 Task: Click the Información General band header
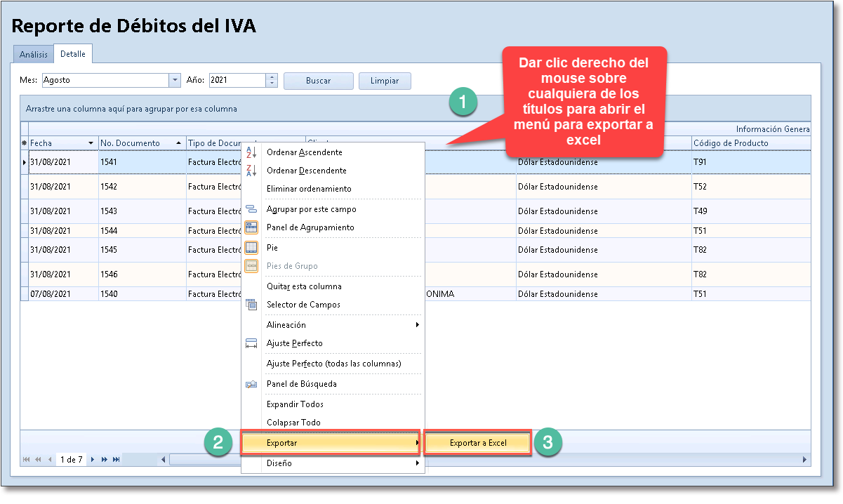pos(773,129)
